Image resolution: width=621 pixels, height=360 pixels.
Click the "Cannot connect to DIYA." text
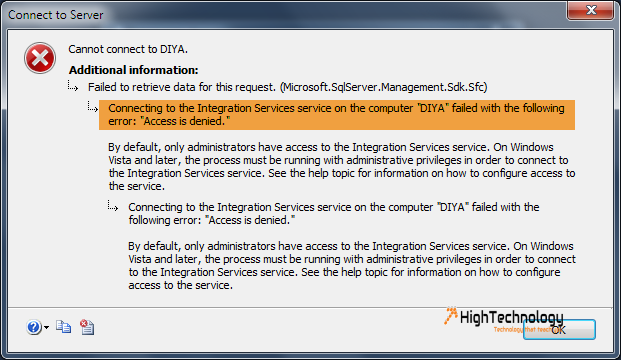coord(128,49)
